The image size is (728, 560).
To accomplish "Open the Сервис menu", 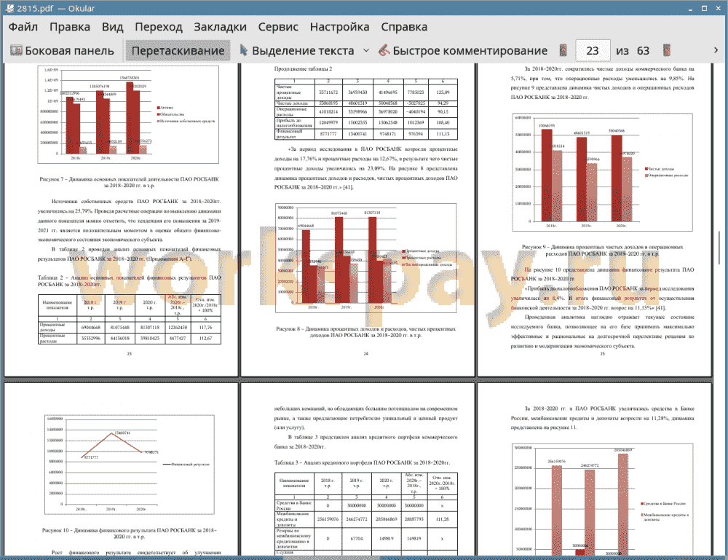I will 278,27.
